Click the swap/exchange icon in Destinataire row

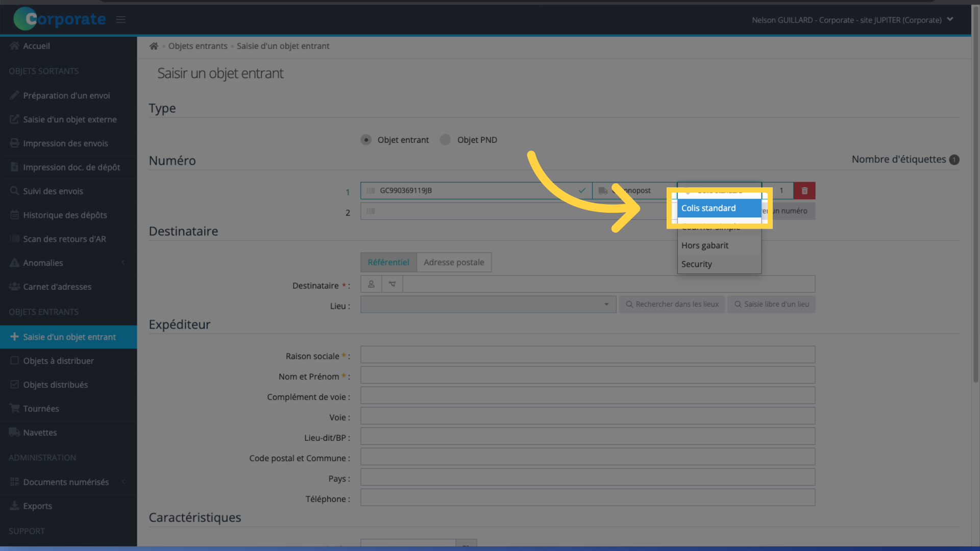[393, 283]
